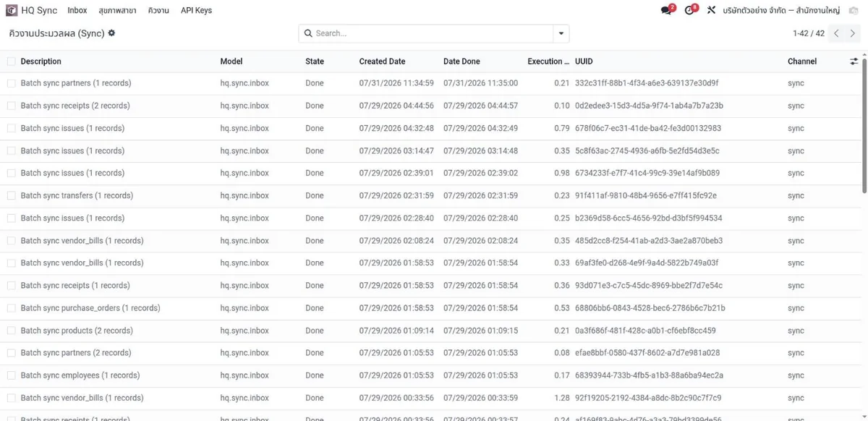Viewport: 868px width, 421px height.
Task: Toggle the select-all checkbox in header
Action: [11, 61]
